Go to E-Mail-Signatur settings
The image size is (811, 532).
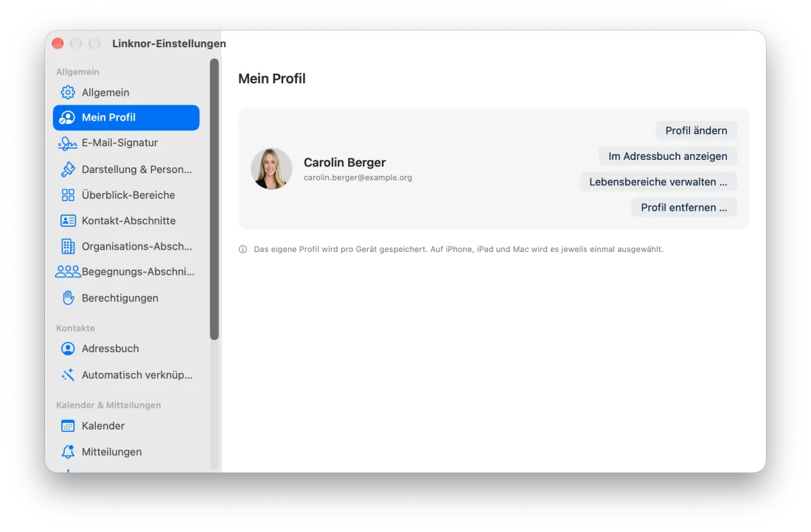(126, 143)
